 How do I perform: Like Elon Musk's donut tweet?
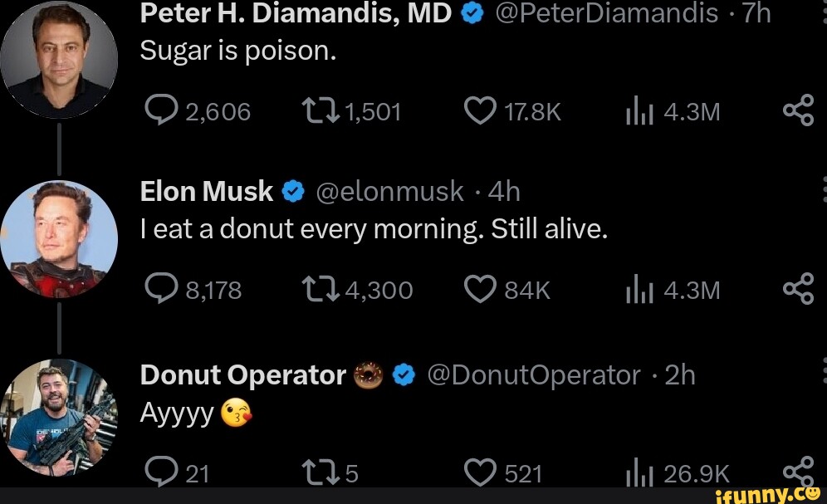click(x=480, y=289)
